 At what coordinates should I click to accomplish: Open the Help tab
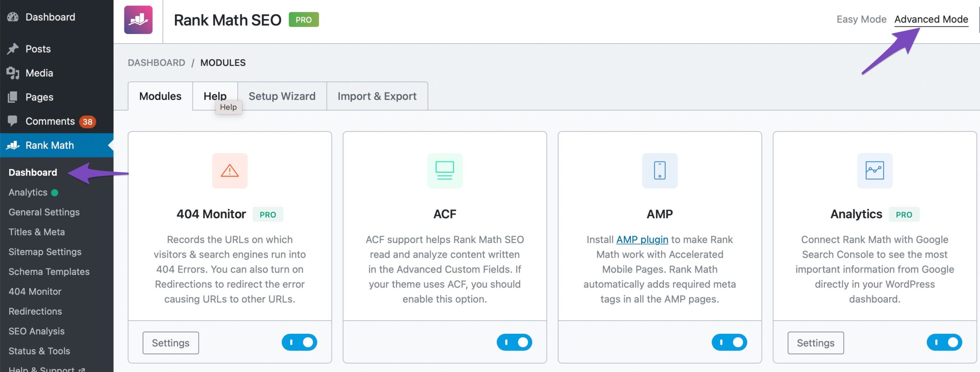(215, 96)
